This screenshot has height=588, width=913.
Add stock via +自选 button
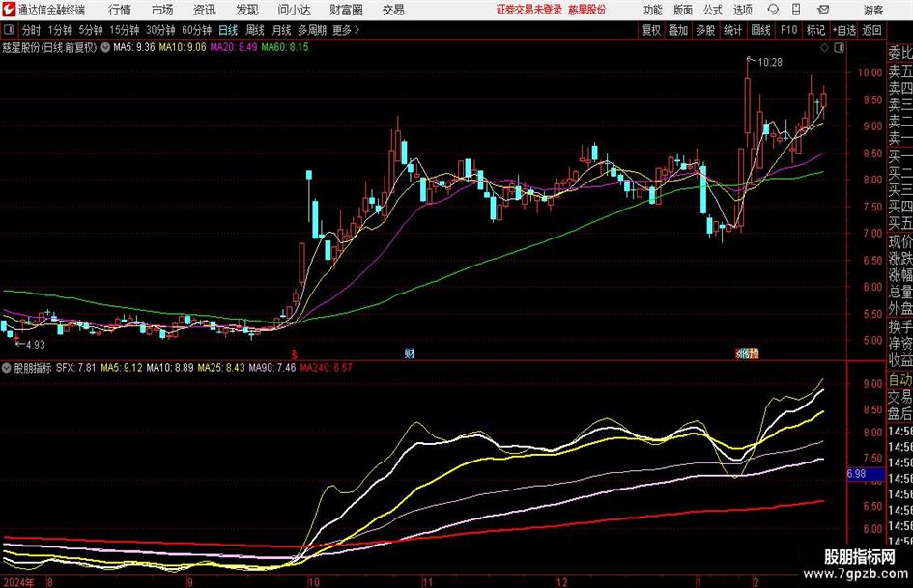(843, 30)
